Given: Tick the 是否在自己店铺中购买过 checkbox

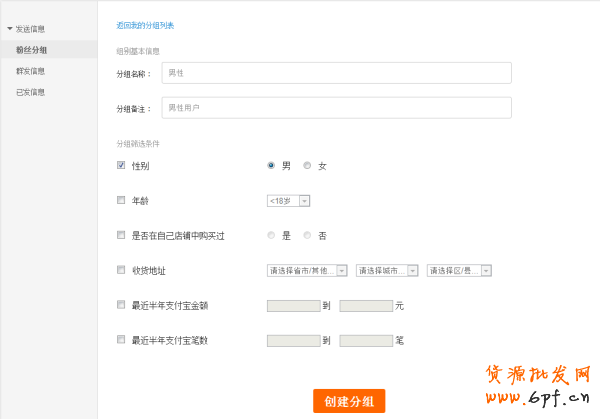Looking at the screenshot, I should coord(121,235).
